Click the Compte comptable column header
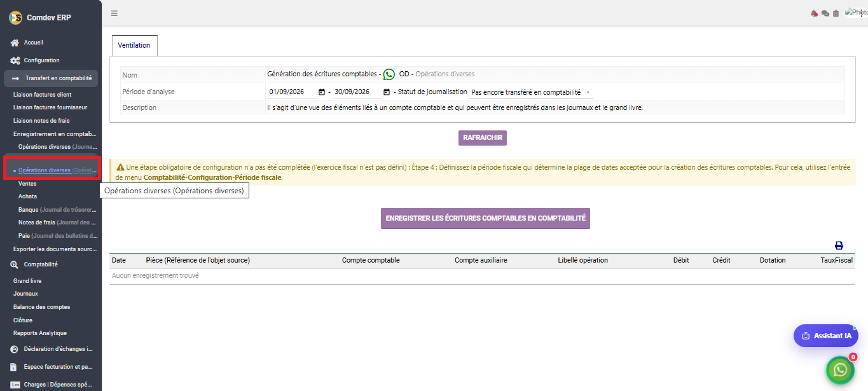This screenshot has height=391, width=868. (371, 260)
